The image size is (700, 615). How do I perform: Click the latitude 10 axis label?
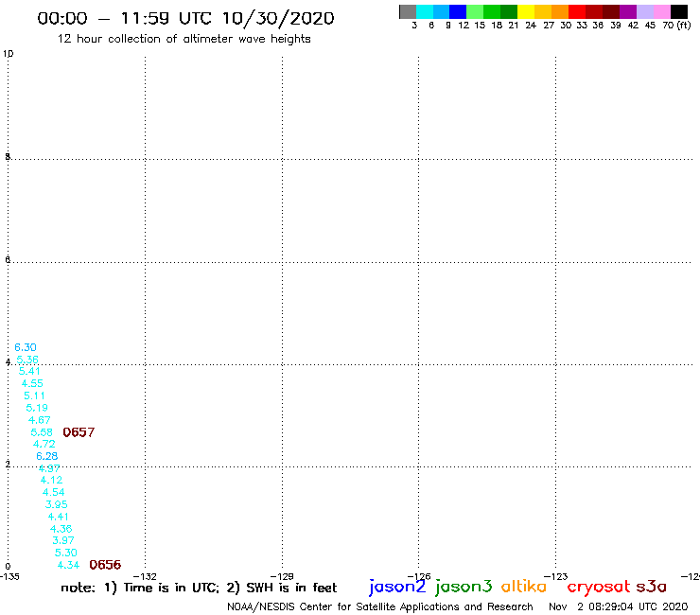point(8,54)
